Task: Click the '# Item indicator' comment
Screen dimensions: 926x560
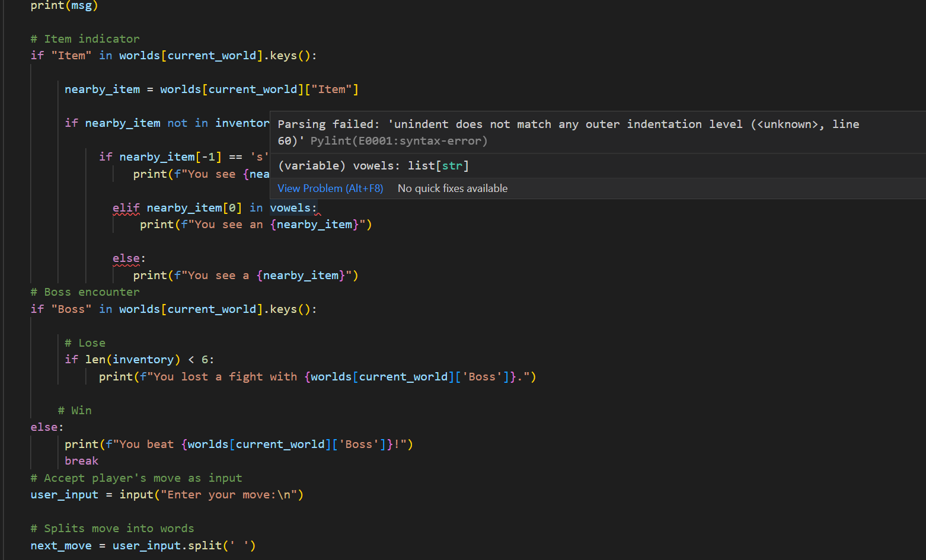Action: click(85, 39)
